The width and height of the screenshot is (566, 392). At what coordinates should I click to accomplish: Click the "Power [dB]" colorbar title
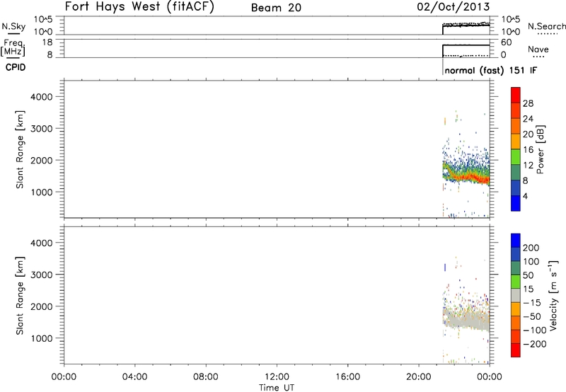[x=541, y=149]
